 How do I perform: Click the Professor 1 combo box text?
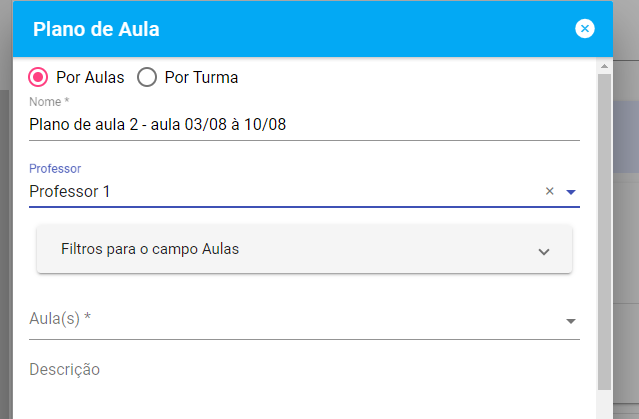coord(70,191)
